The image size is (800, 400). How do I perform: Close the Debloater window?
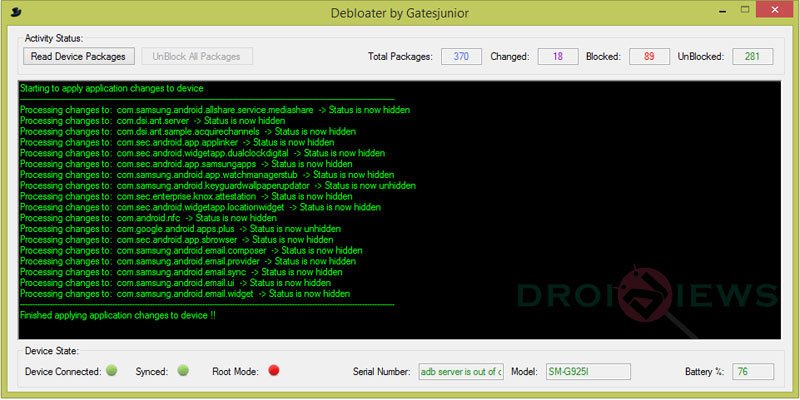(776, 10)
